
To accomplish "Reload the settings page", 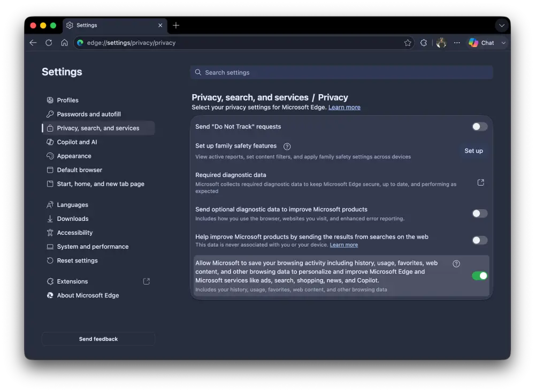I will (x=49, y=43).
